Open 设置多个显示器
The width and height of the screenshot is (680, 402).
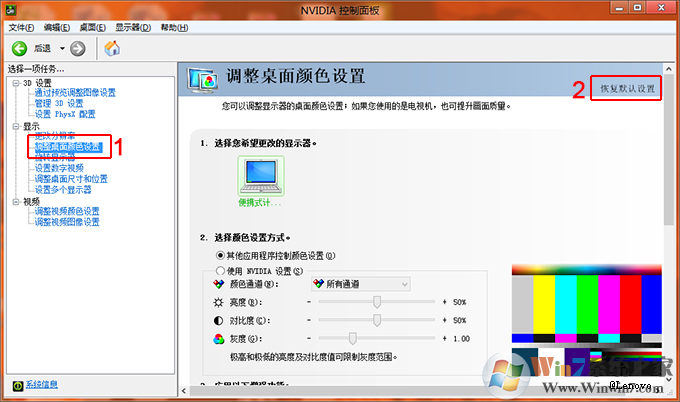tap(63, 190)
